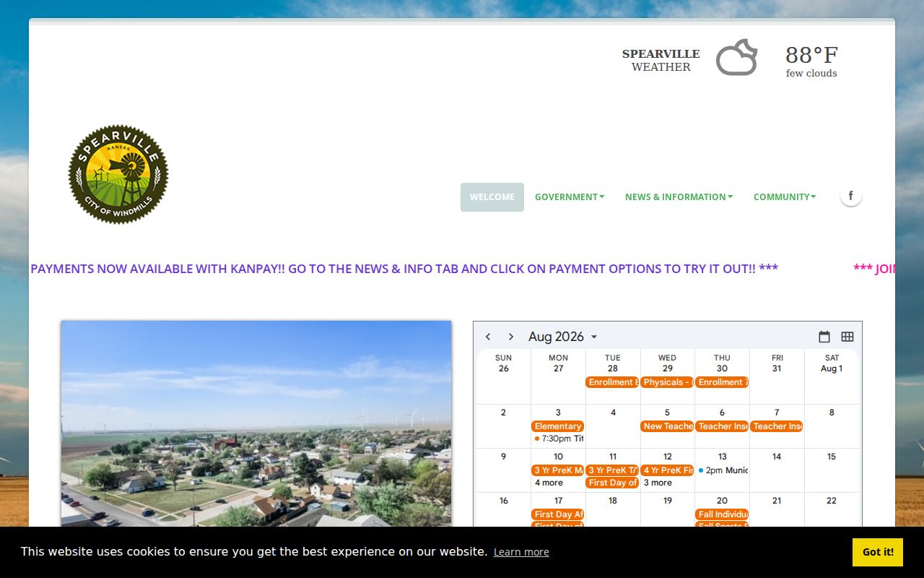Select Saturday 8 date cell
This screenshot has height=578, width=924.
pyautogui.click(x=832, y=413)
